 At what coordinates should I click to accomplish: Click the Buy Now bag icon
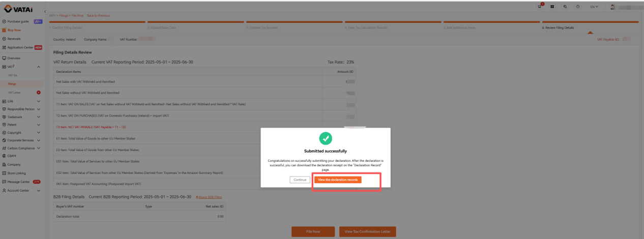tap(4, 30)
